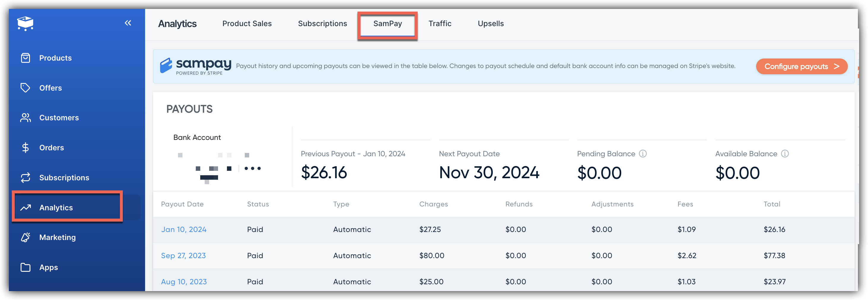
Task: Collapse the sidebar with the double-chevron
Action: (128, 23)
